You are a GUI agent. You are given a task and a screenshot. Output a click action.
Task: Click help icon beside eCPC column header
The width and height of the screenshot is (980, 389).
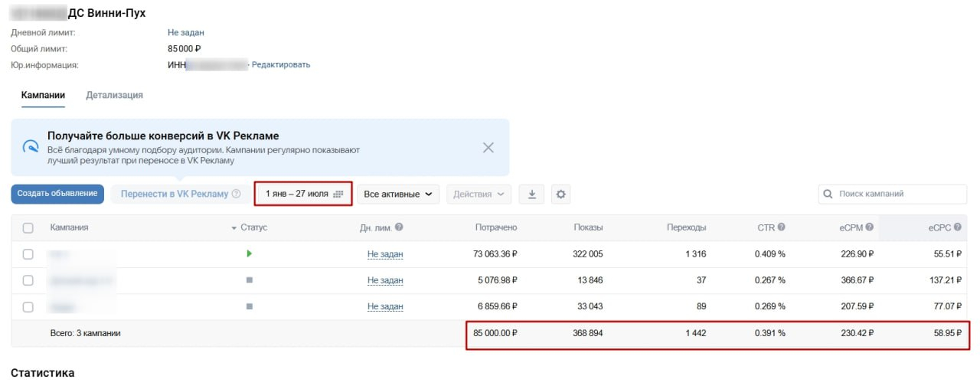tap(956, 227)
